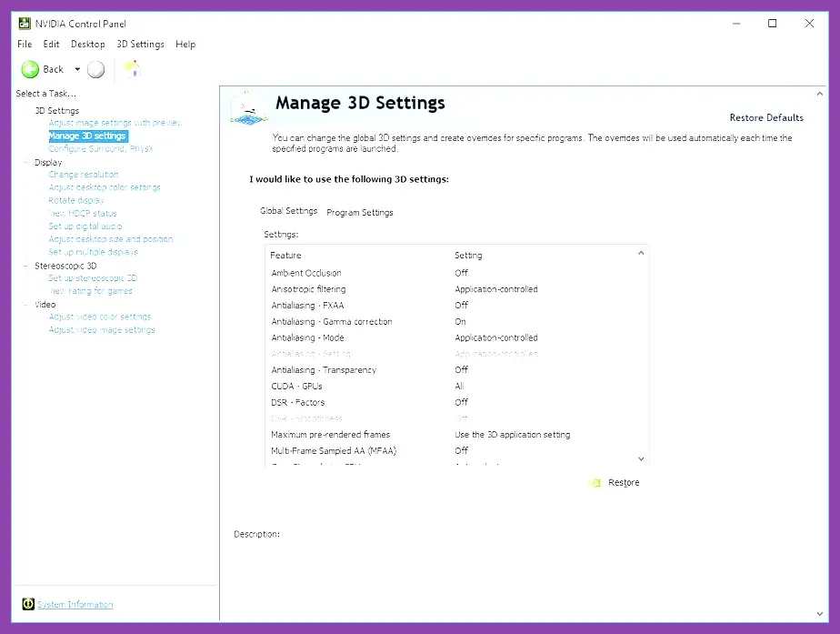
Task: Collapse the Video tree node
Action: [x=26, y=305]
